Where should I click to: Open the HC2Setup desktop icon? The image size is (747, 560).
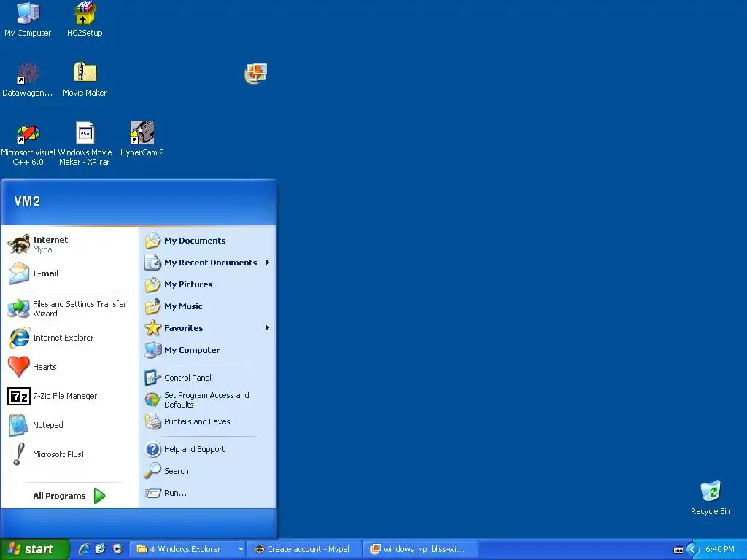tap(85, 20)
